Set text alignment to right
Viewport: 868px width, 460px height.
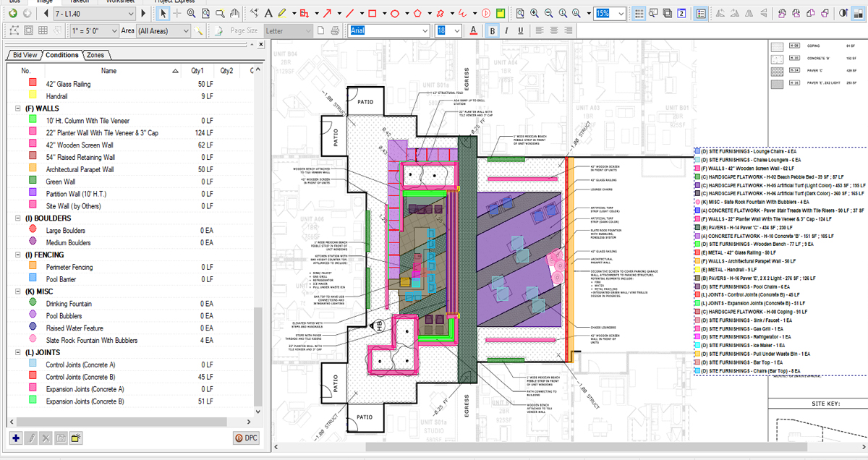pos(569,30)
